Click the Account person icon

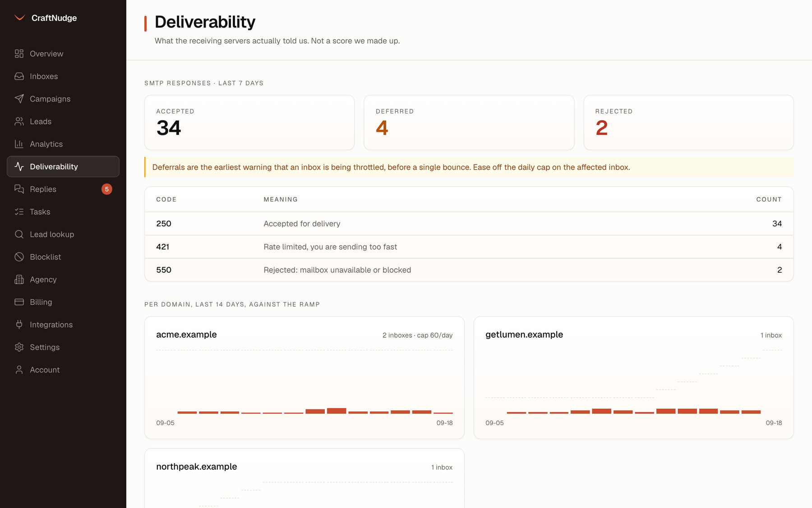[x=19, y=370]
